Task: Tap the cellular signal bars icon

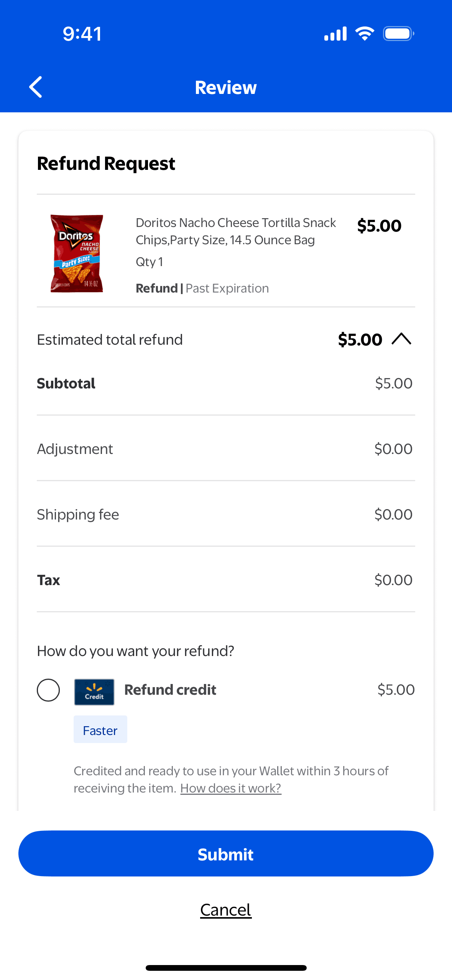Action: pyautogui.click(x=335, y=34)
